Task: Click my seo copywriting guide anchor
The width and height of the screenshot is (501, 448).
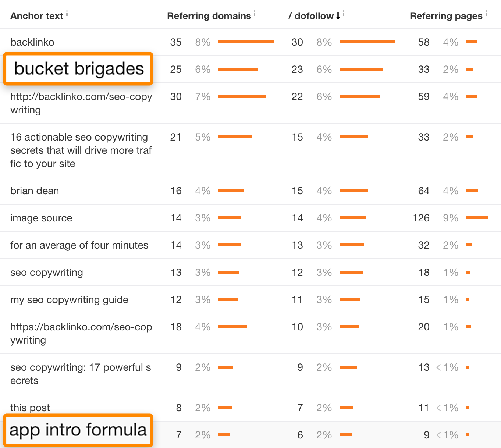Action: (69, 300)
